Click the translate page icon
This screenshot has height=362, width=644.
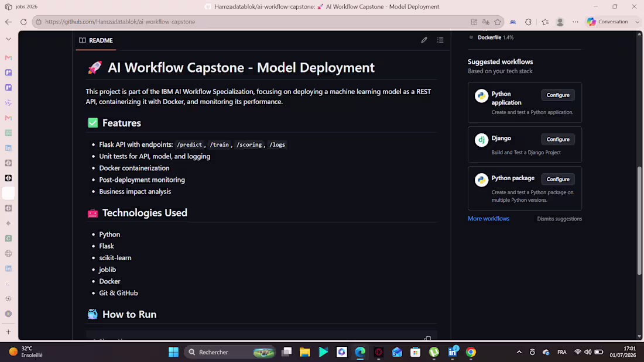click(x=486, y=22)
